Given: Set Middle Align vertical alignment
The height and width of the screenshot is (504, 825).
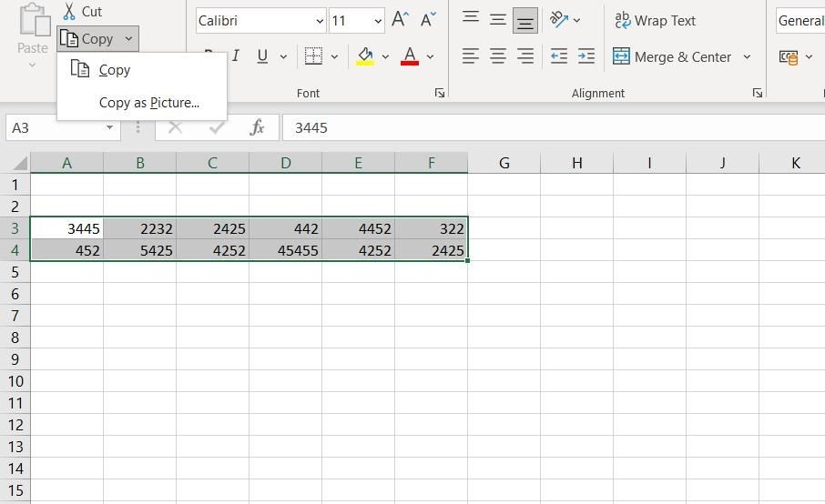Looking at the screenshot, I should (498, 20).
